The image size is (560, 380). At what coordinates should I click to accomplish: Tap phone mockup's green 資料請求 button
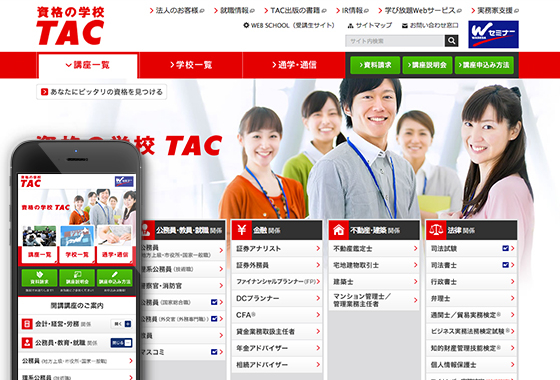click(x=39, y=278)
